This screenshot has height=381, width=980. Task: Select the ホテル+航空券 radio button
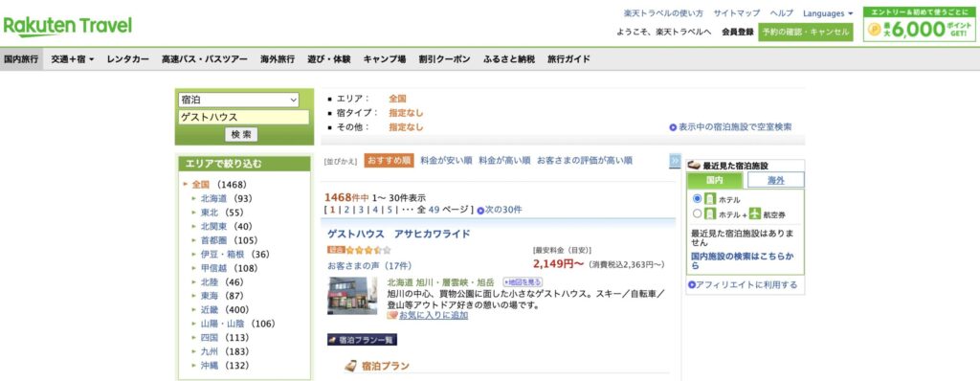[x=698, y=213]
